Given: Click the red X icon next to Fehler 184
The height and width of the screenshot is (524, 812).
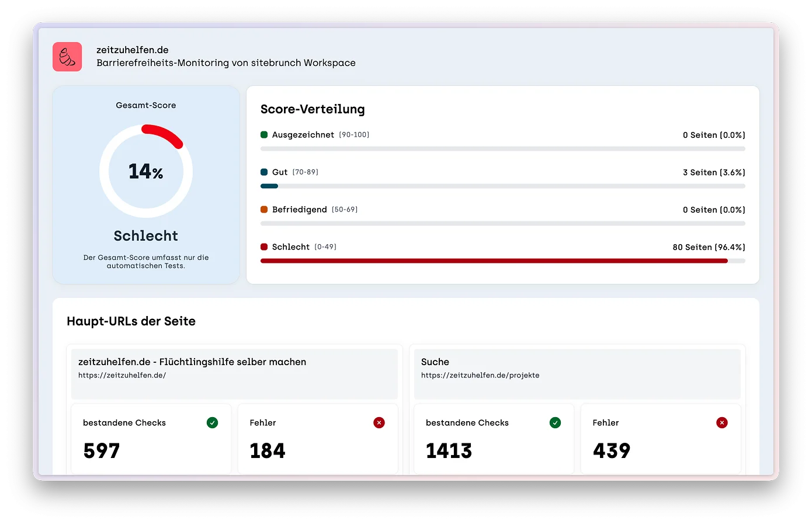Looking at the screenshot, I should (x=380, y=422).
